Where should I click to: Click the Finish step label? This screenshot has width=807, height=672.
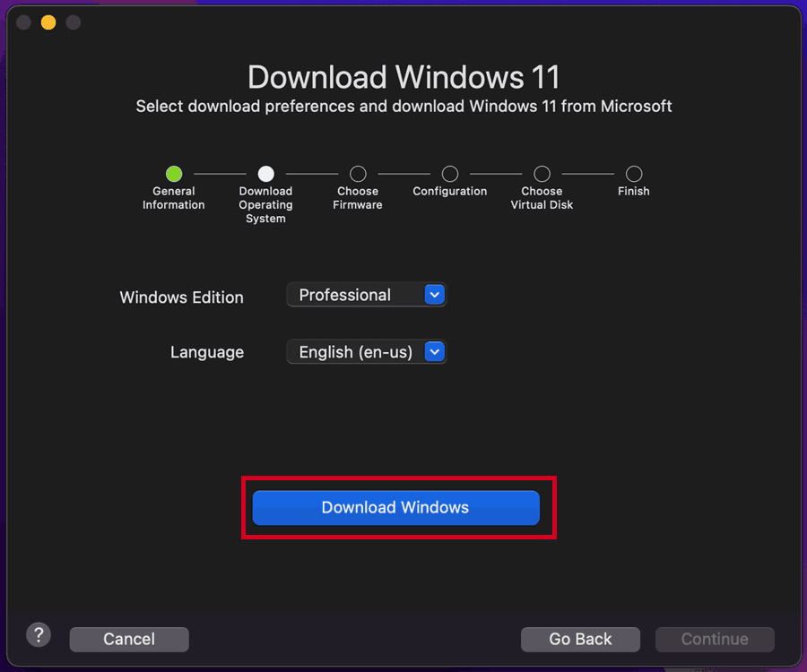click(x=634, y=191)
